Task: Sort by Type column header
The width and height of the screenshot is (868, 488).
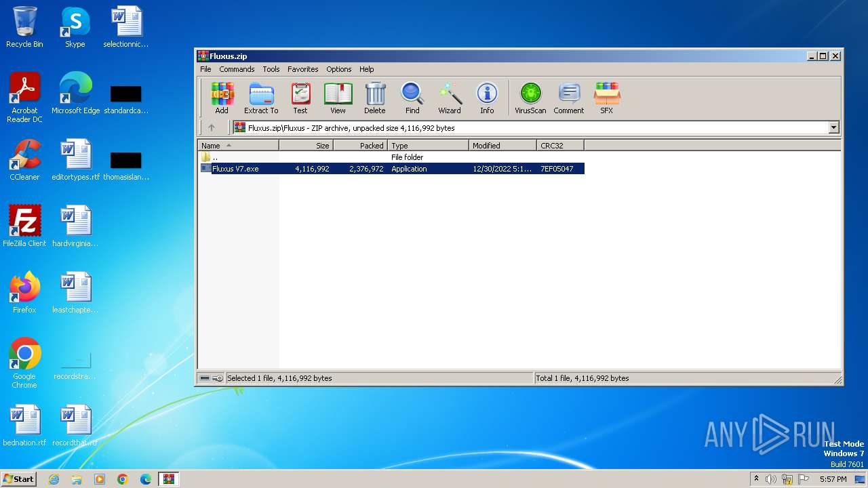Action: click(428, 146)
